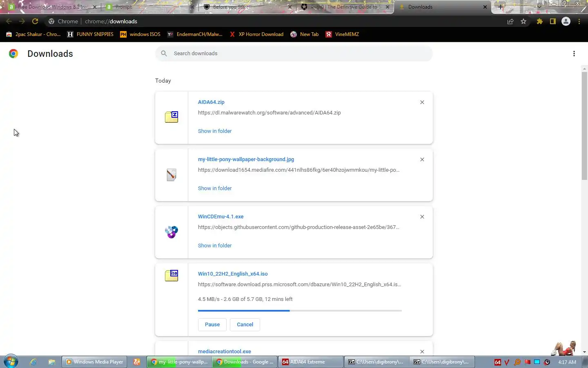
Task: Show WinCDEmu-4.1.exe in folder
Action: [215, 246]
